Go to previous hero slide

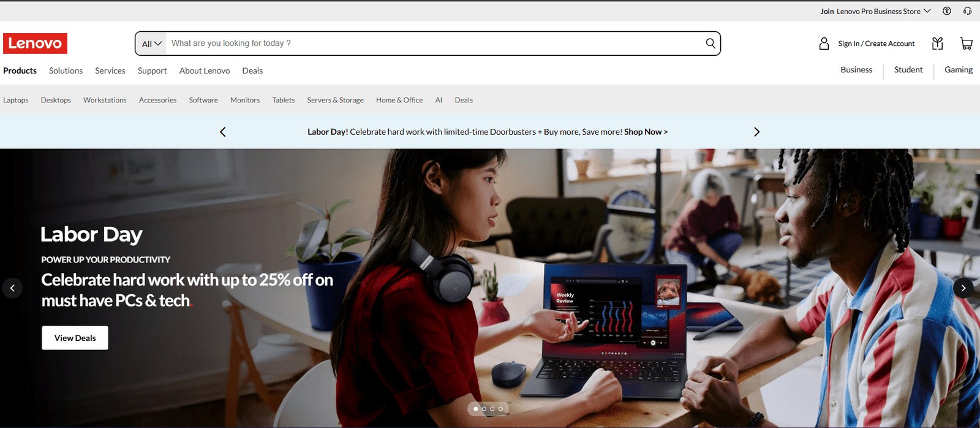tap(12, 288)
